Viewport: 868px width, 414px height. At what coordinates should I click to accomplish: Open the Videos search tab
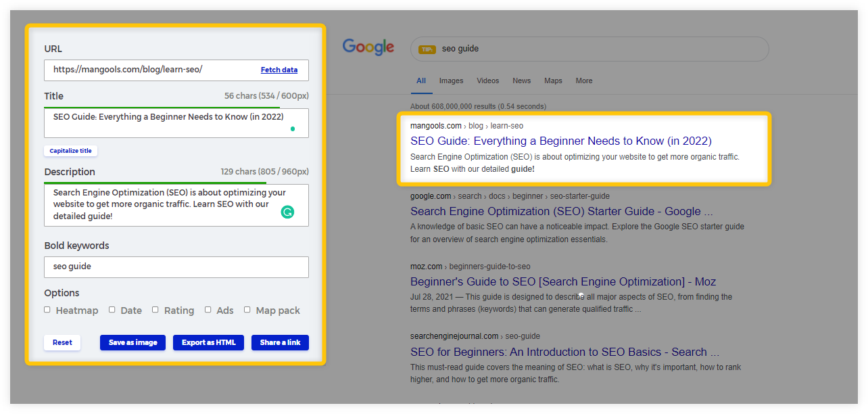click(487, 80)
